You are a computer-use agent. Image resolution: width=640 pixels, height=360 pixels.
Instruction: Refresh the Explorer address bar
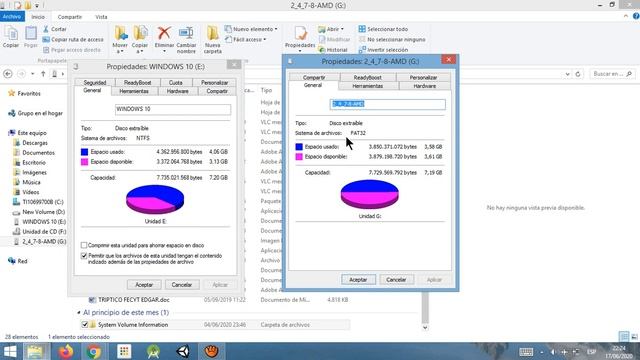click(578, 74)
